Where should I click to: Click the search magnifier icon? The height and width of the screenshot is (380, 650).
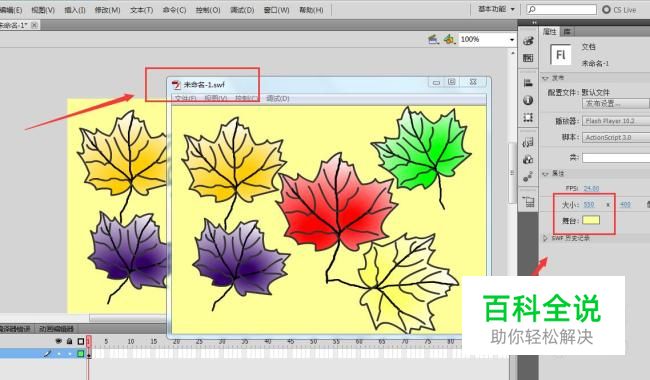click(x=532, y=9)
